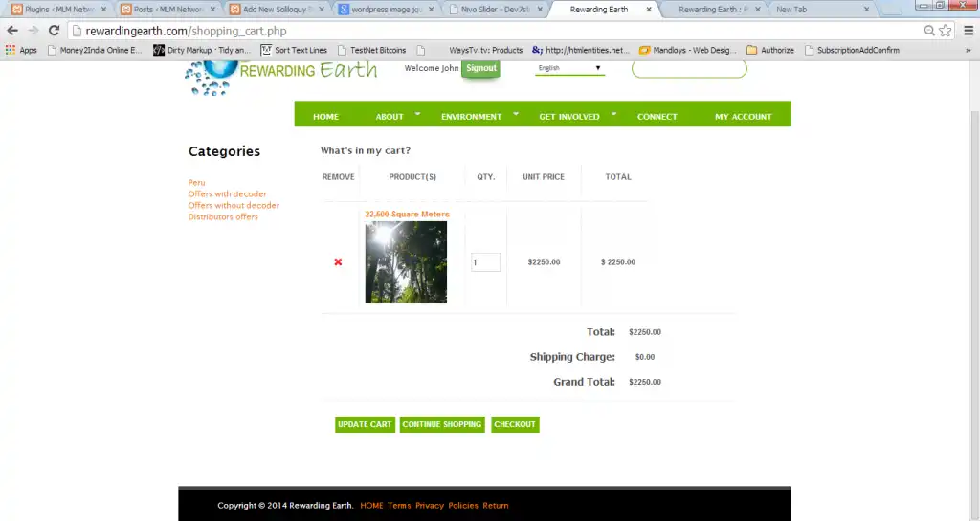Open SubscriptionAddConfirm bookmark

point(852,50)
